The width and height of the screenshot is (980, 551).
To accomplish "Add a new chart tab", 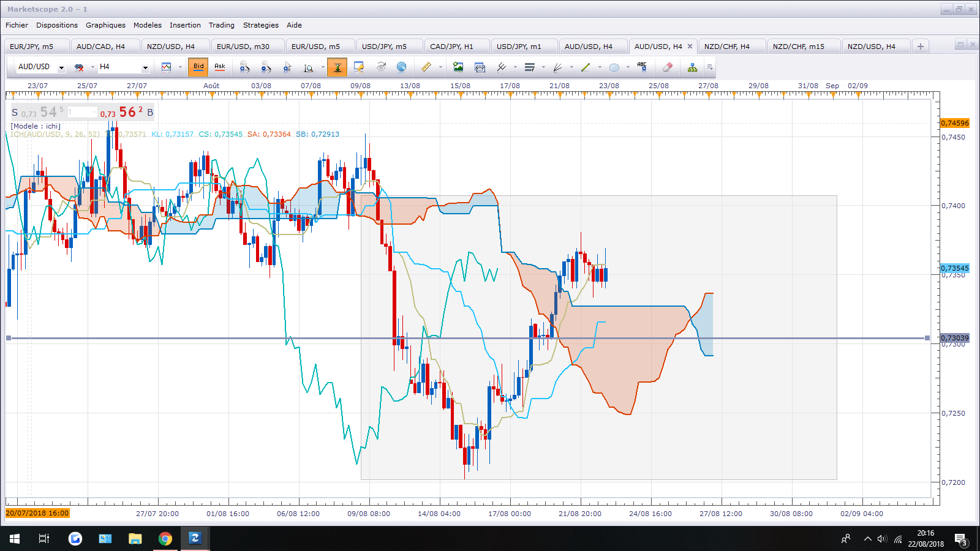I will [921, 47].
